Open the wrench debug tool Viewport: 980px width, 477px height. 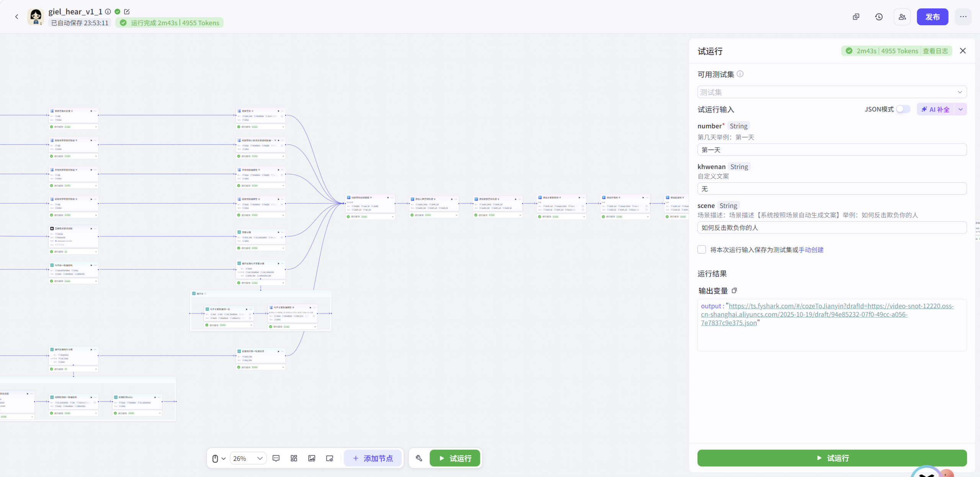click(419, 458)
